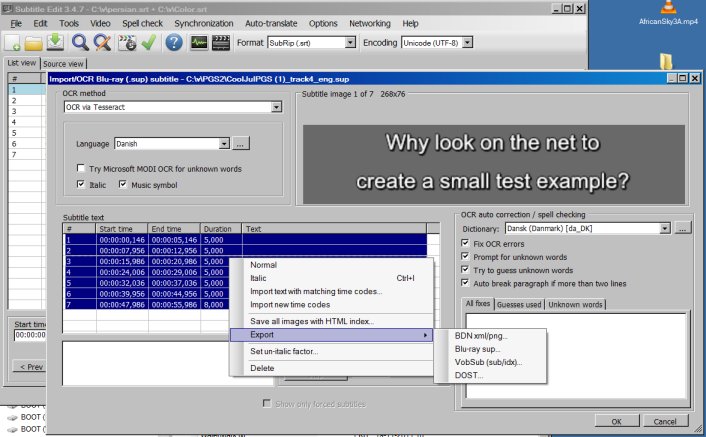
Task: Click the New subtitle file toolbar icon
Action: [x=13, y=43]
